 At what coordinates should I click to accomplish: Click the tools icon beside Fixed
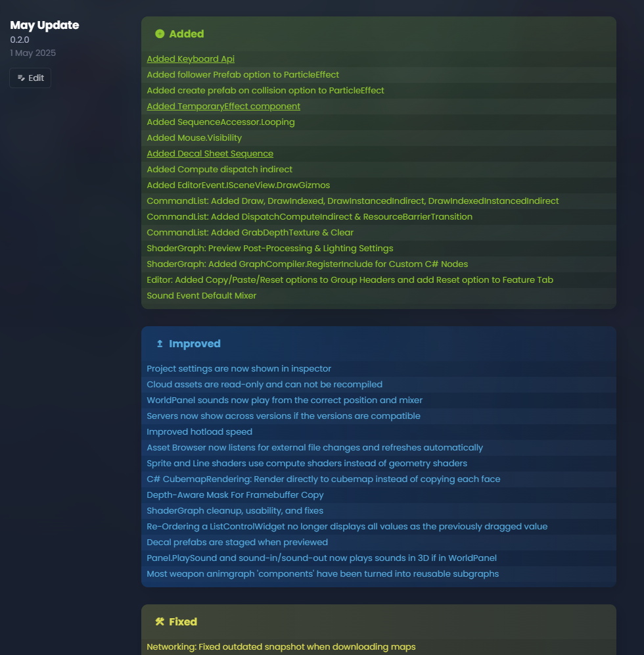160,621
